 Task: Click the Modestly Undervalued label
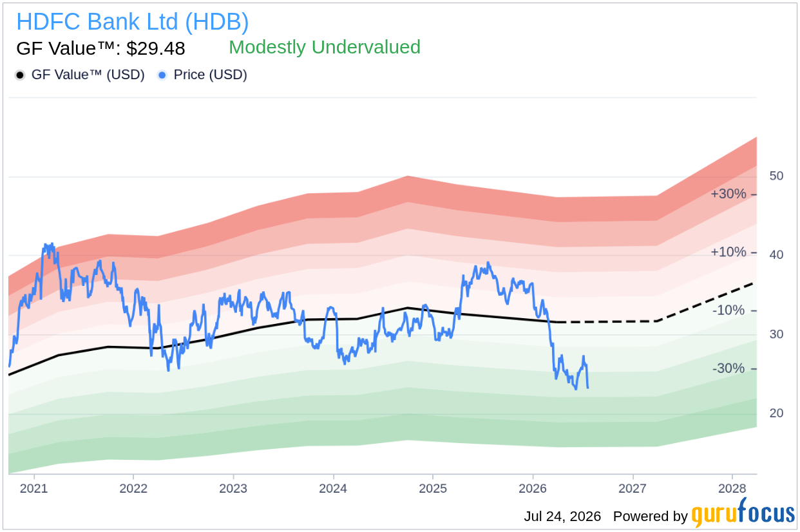click(x=325, y=47)
